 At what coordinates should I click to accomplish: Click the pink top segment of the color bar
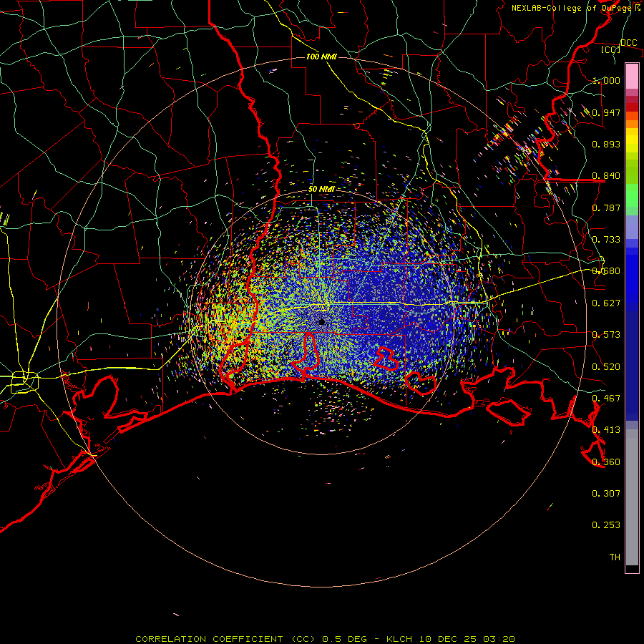coord(632,76)
